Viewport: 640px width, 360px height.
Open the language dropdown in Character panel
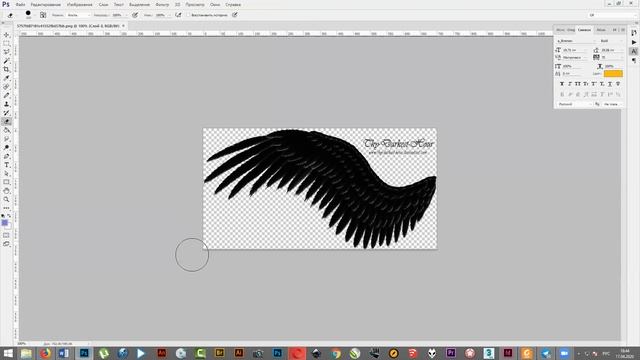click(x=574, y=104)
